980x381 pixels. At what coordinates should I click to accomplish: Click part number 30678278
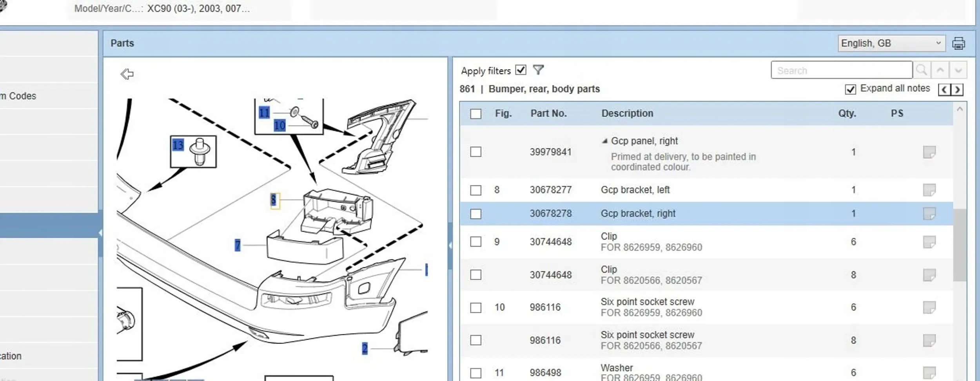550,214
